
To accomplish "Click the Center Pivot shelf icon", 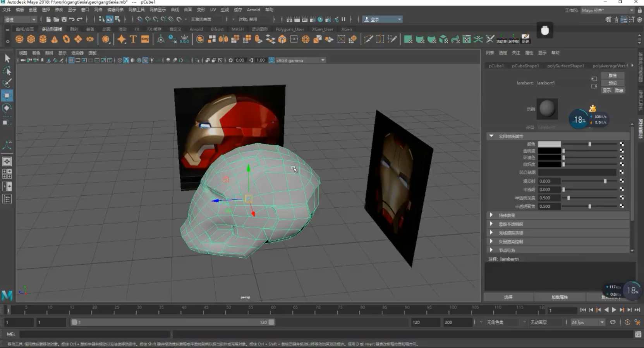I will (x=513, y=39).
